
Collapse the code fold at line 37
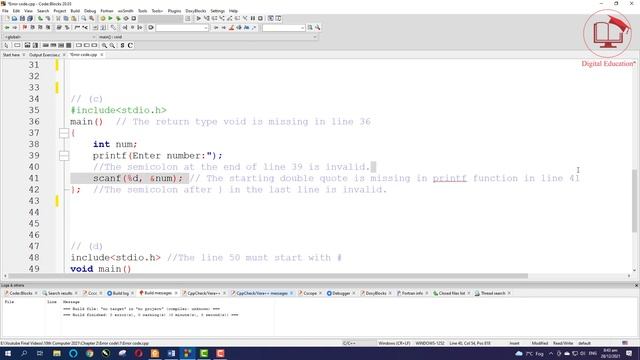[64, 133]
